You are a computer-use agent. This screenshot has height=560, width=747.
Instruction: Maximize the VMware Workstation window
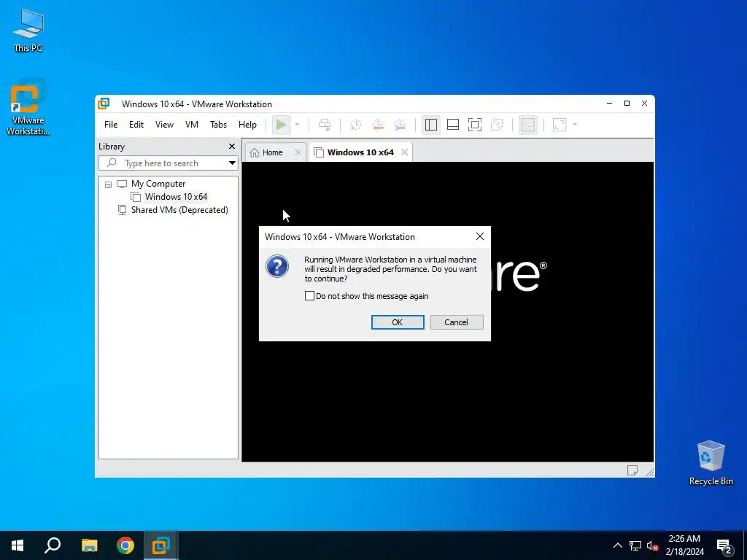(627, 104)
